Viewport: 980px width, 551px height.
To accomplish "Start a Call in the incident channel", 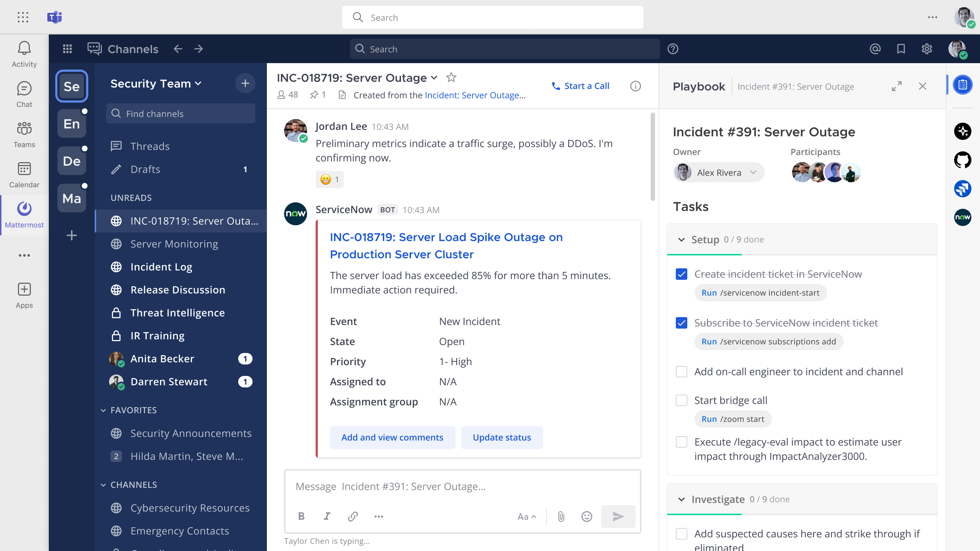I will [580, 86].
